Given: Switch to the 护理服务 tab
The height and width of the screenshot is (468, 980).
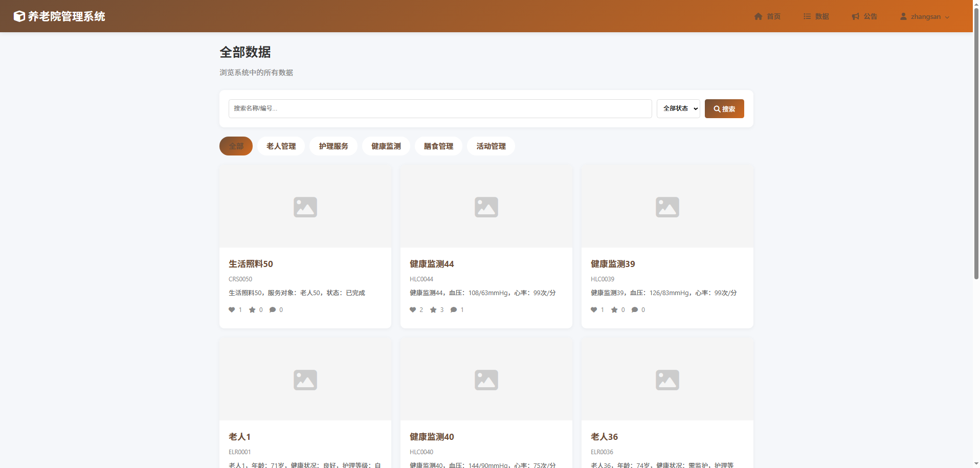Looking at the screenshot, I should (333, 146).
